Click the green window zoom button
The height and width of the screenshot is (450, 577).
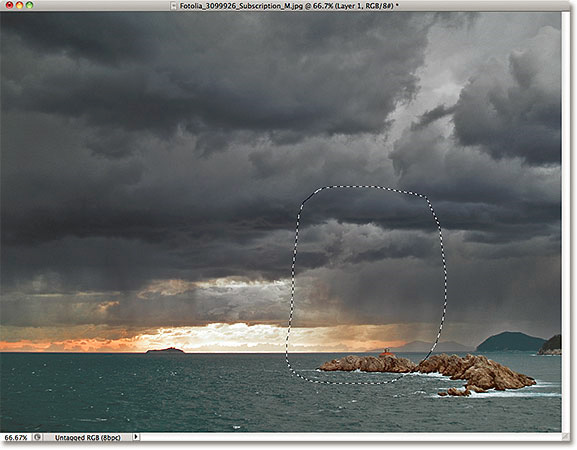pyautogui.click(x=29, y=5)
